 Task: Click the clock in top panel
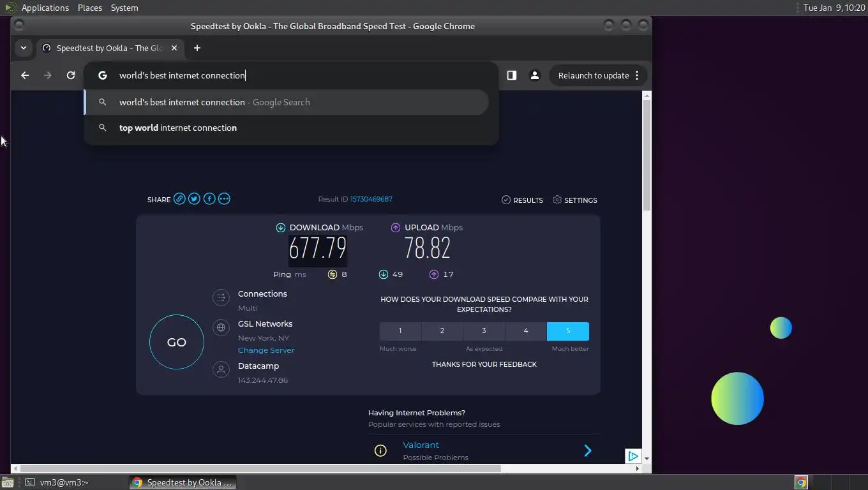tap(834, 8)
